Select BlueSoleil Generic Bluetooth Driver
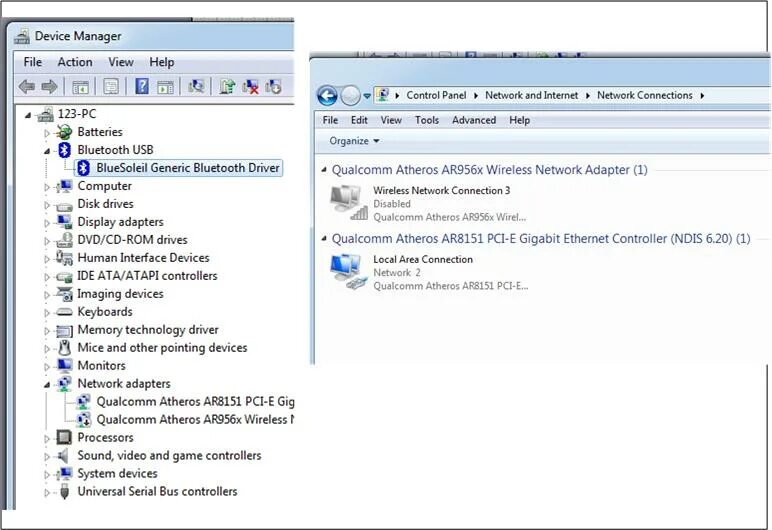Viewport: 772px width, 530px height. (178, 168)
